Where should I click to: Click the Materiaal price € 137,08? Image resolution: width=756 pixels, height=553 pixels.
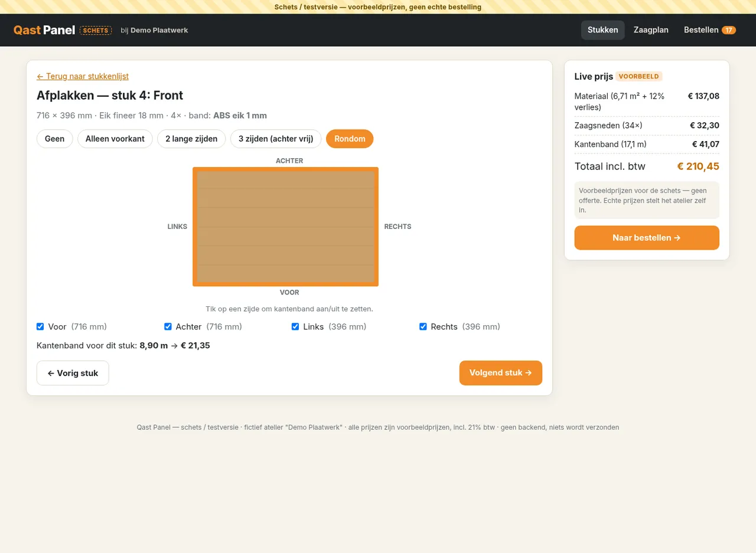click(703, 96)
